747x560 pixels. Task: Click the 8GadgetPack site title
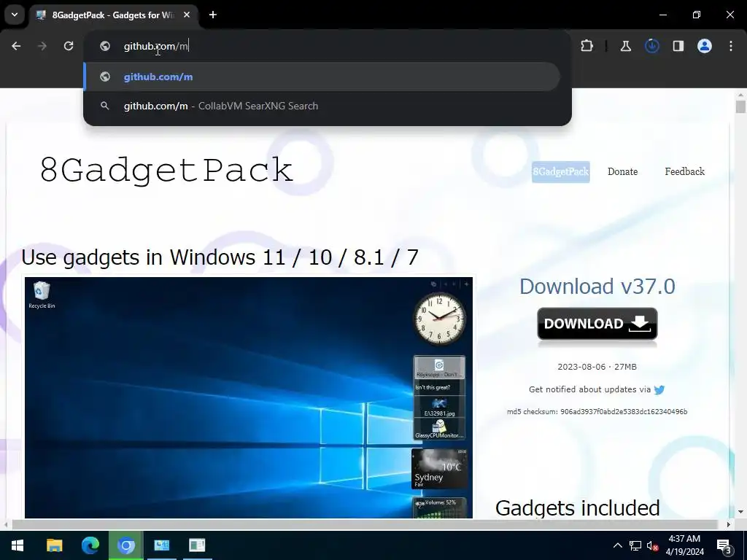tap(166, 169)
